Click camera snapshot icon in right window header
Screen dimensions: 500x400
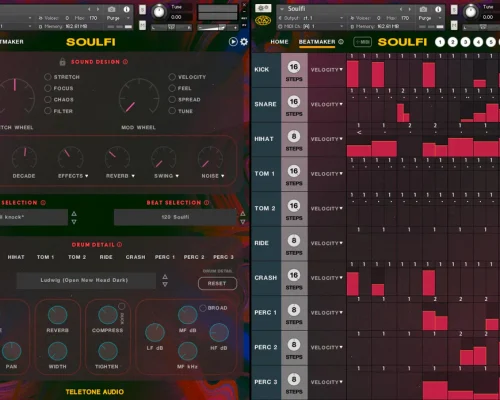(423, 9)
